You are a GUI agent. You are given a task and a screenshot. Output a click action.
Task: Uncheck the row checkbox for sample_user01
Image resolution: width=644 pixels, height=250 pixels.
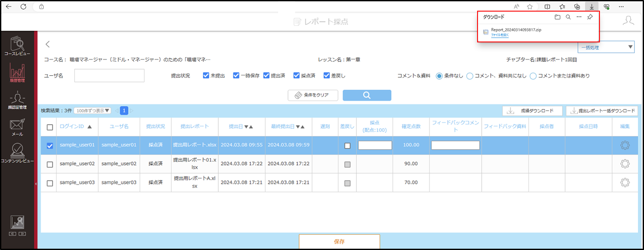point(50,146)
